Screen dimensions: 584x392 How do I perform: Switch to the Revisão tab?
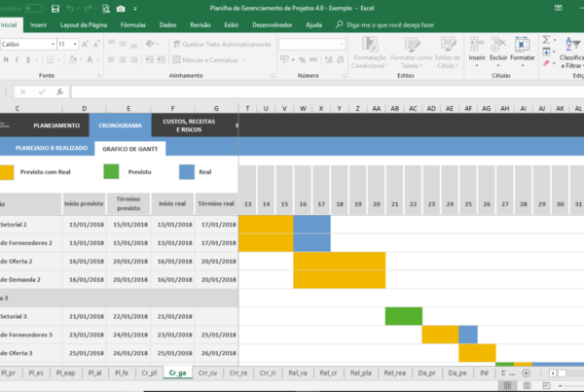(x=200, y=25)
